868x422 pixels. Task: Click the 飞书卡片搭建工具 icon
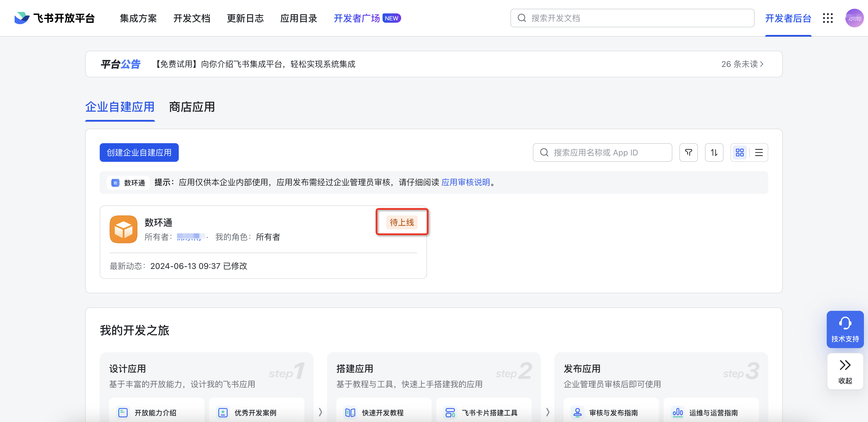coord(450,413)
